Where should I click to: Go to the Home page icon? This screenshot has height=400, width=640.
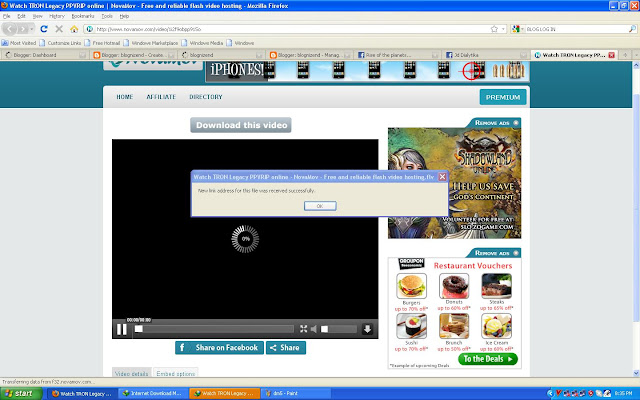74,29
